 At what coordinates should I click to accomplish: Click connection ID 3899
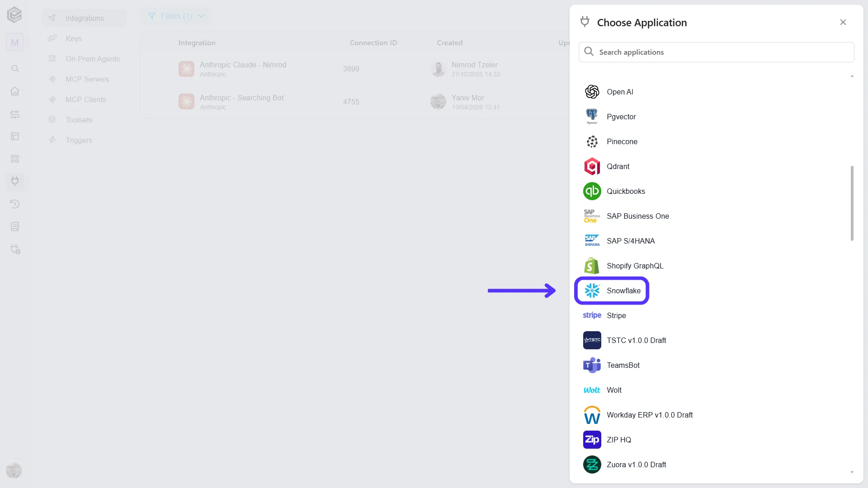coord(351,69)
